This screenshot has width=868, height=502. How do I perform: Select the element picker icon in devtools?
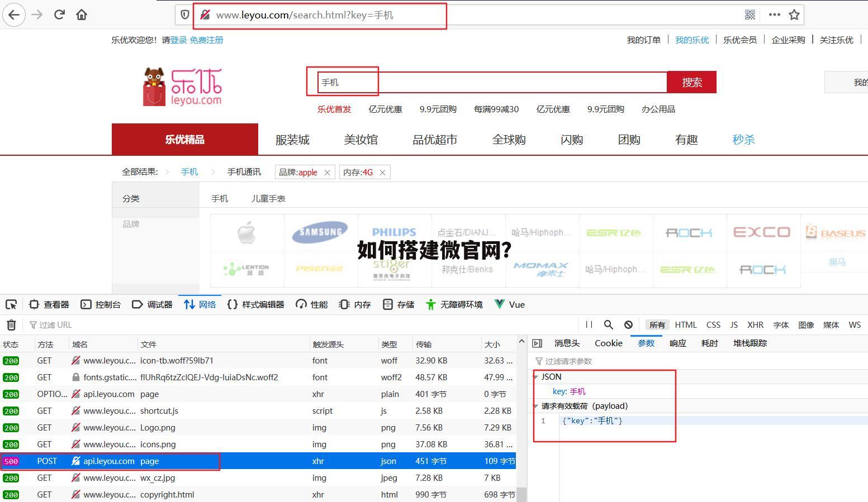coord(11,304)
